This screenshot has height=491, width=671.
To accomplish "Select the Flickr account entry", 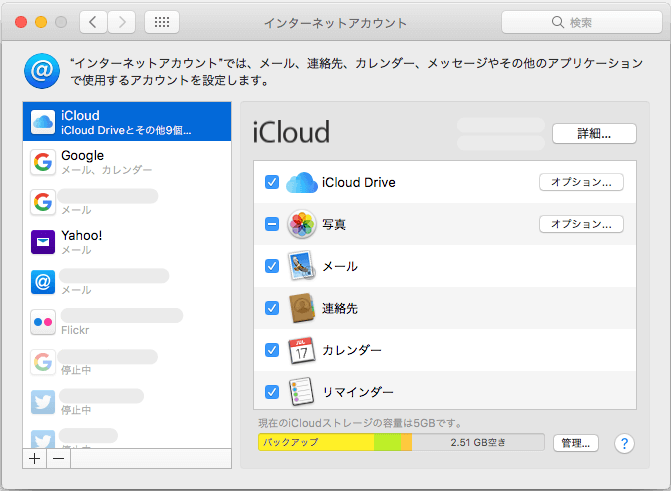I will [x=127, y=322].
